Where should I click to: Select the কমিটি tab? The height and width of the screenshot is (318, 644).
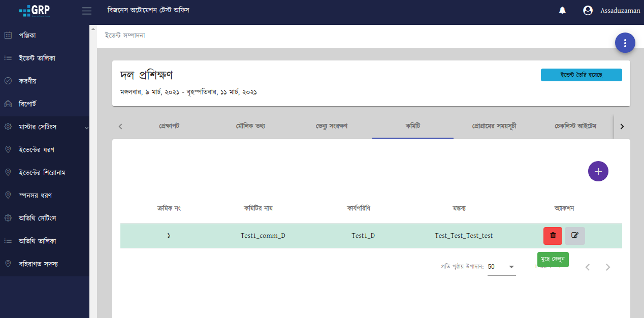point(413,126)
